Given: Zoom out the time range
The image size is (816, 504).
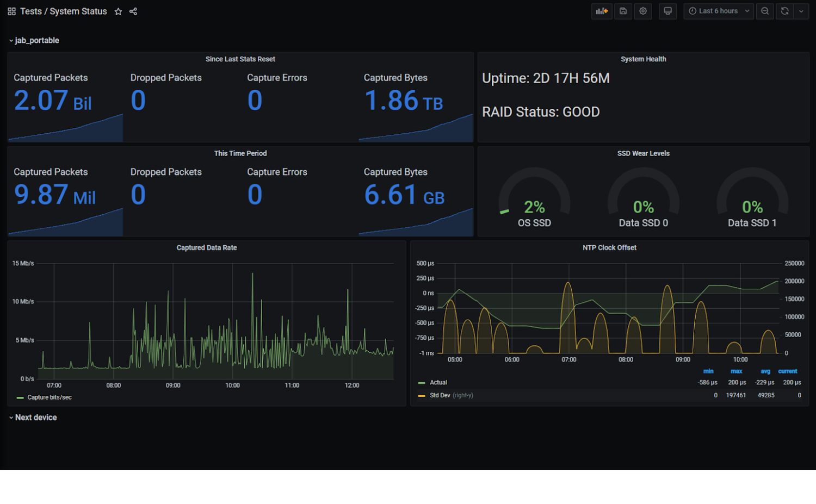Looking at the screenshot, I should tap(765, 11).
